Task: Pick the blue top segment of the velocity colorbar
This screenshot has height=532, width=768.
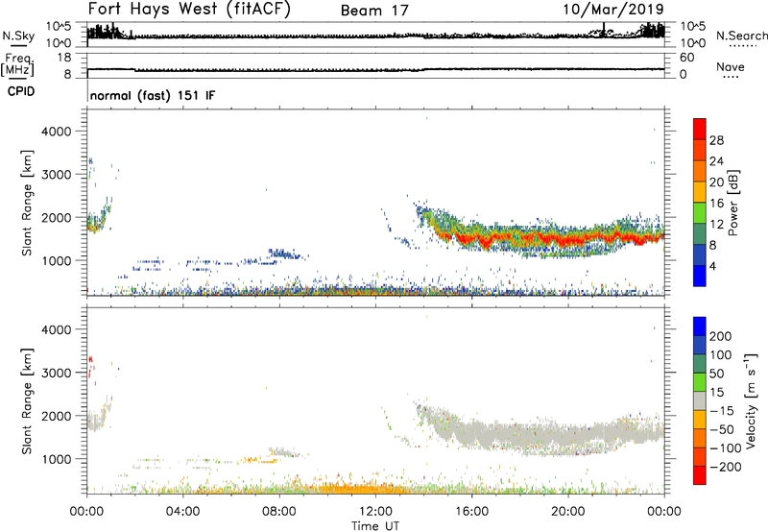Action: click(700, 326)
